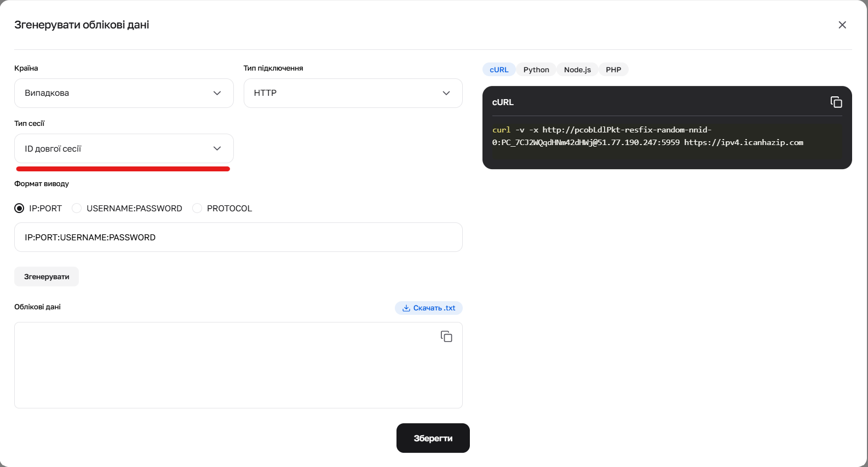Choose USERNAME:PASSWORD radio option
This screenshot has width=868, height=467.
(x=77, y=209)
